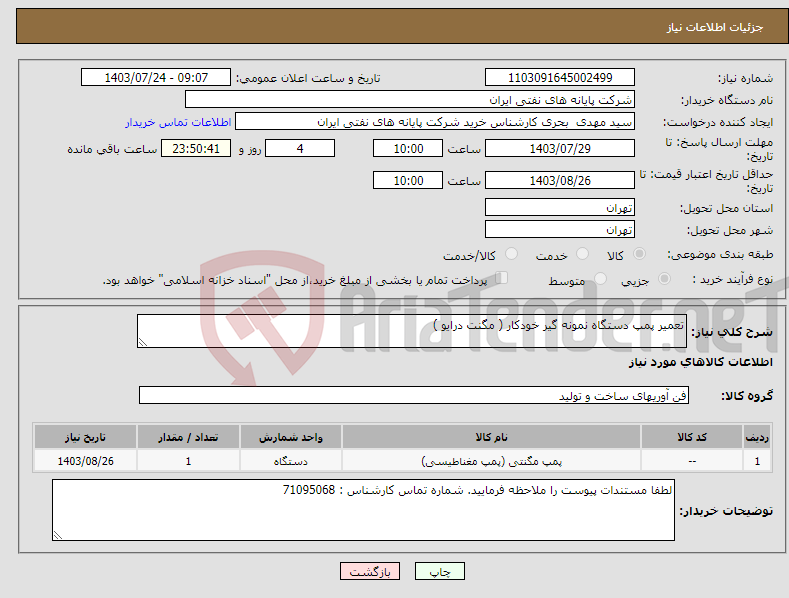This screenshot has width=789, height=598.
Task: Click the quantity cell 1 in the table
Action: point(188,461)
